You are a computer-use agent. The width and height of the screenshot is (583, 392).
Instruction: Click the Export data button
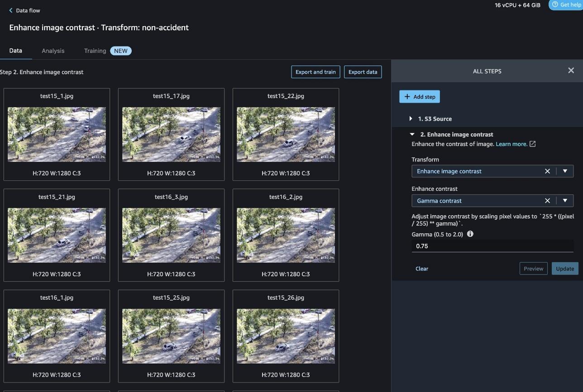click(363, 72)
